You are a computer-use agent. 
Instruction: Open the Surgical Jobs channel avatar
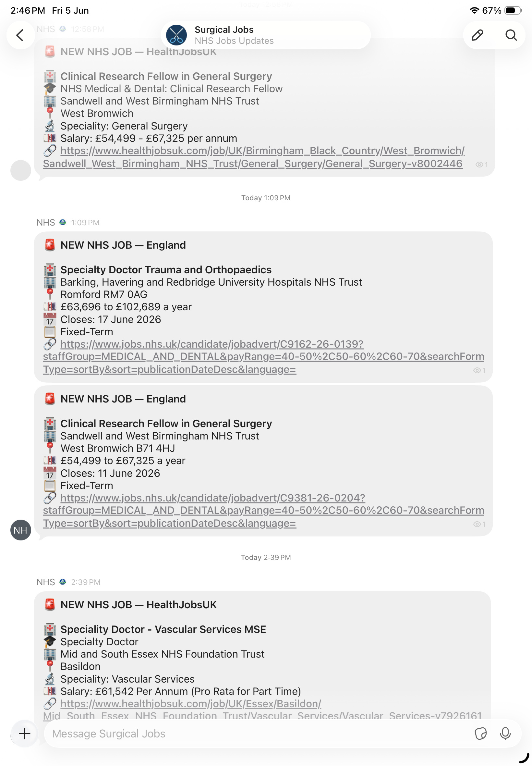176,35
